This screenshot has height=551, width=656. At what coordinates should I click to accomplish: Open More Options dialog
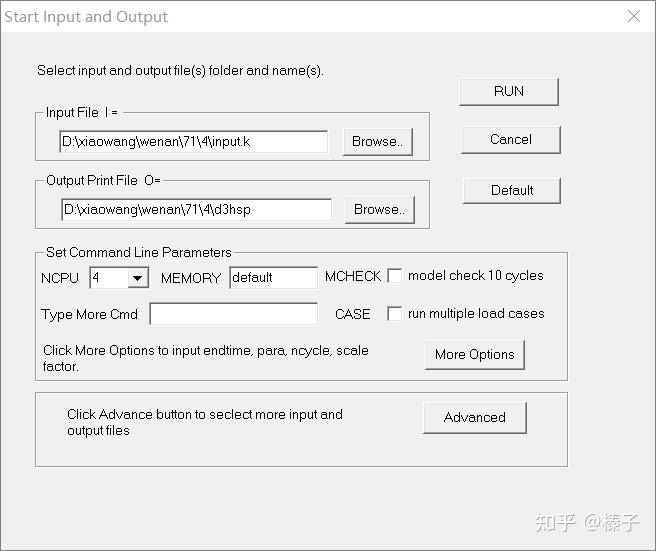pyautogui.click(x=474, y=354)
